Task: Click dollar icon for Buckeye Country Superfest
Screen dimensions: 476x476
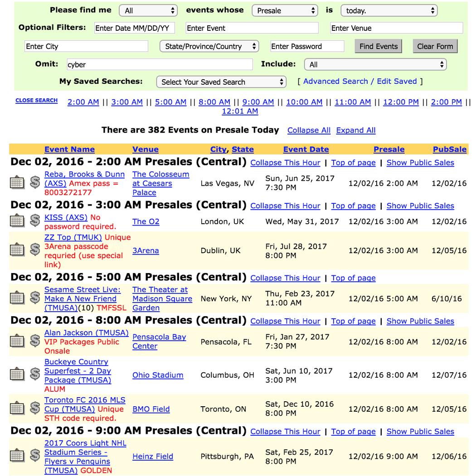Action: pos(35,374)
